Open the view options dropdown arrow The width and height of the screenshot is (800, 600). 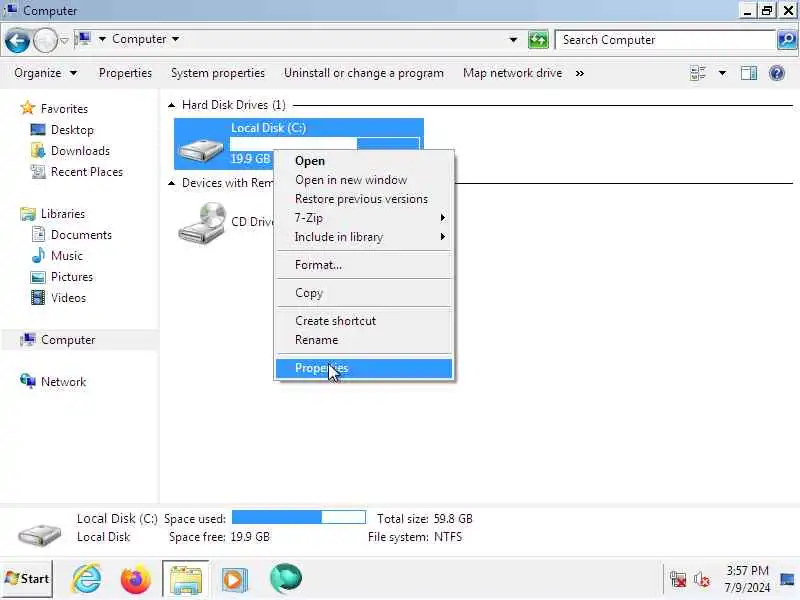coord(722,73)
